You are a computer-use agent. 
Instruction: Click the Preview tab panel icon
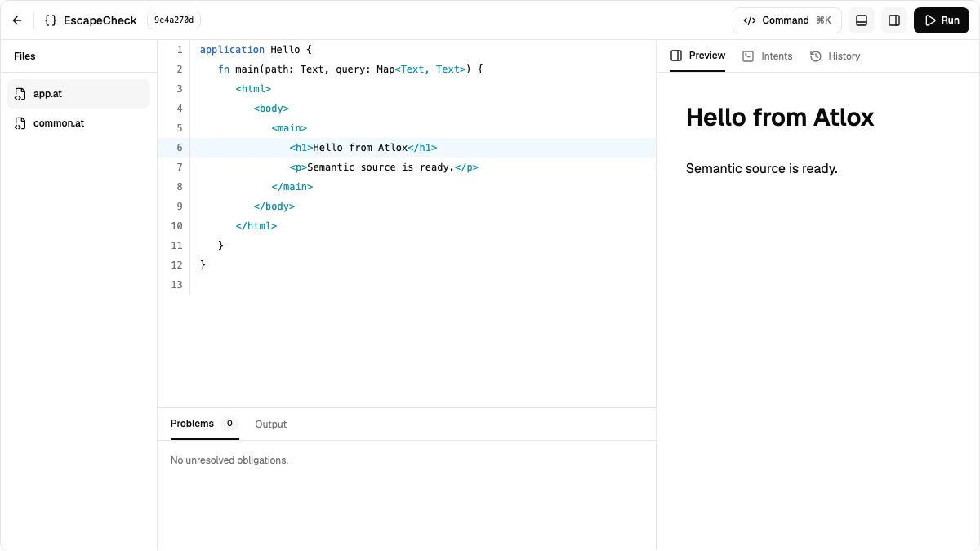(x=676, y=56)
